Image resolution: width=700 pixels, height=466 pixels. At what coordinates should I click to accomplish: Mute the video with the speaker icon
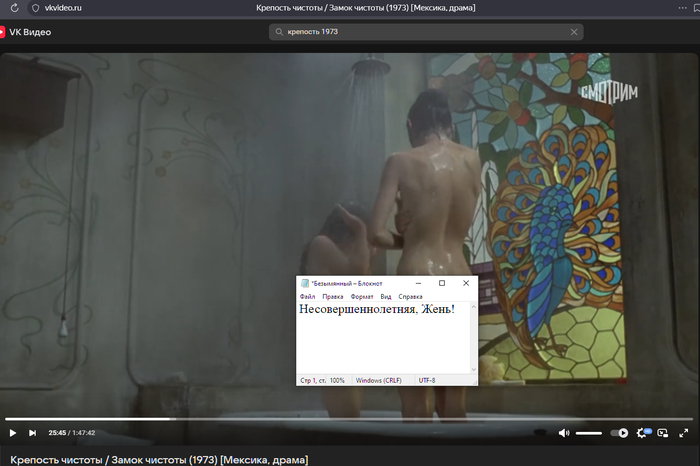click(563, 433)
